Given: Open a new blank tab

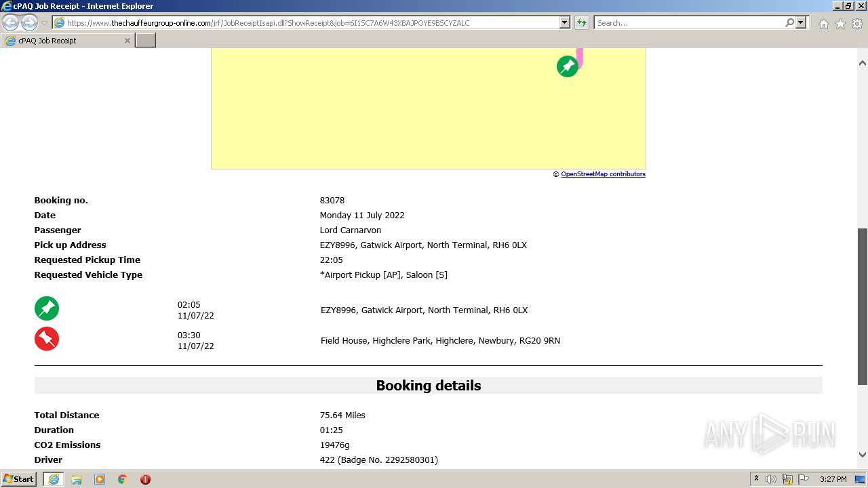Looking at the screenshot, I should click(x=146, y=41).
